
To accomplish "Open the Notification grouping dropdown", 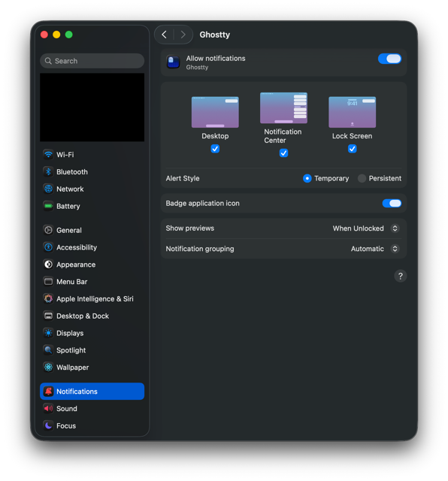I will (x=375, y=249).
